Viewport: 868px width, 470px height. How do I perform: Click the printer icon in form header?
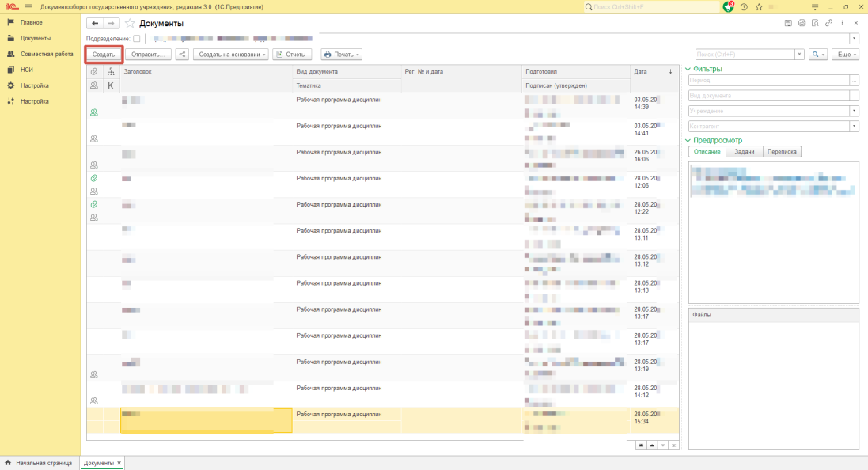[x=802, y=24]
